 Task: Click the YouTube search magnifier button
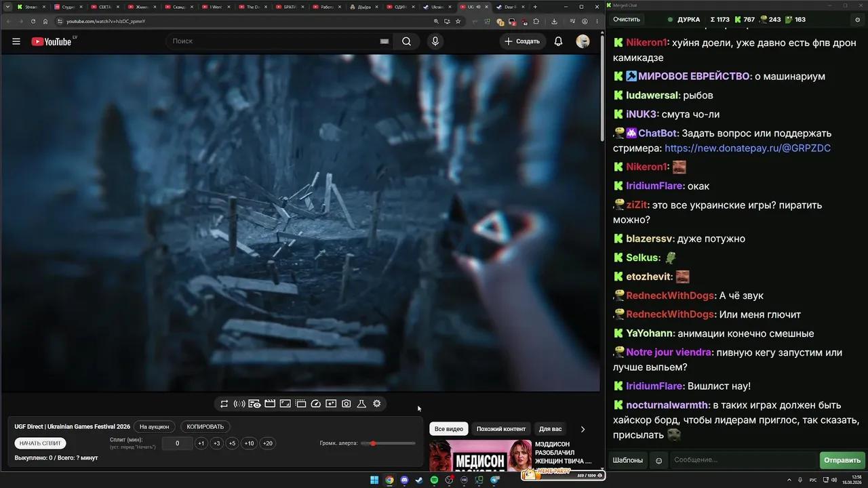(406, 41)
